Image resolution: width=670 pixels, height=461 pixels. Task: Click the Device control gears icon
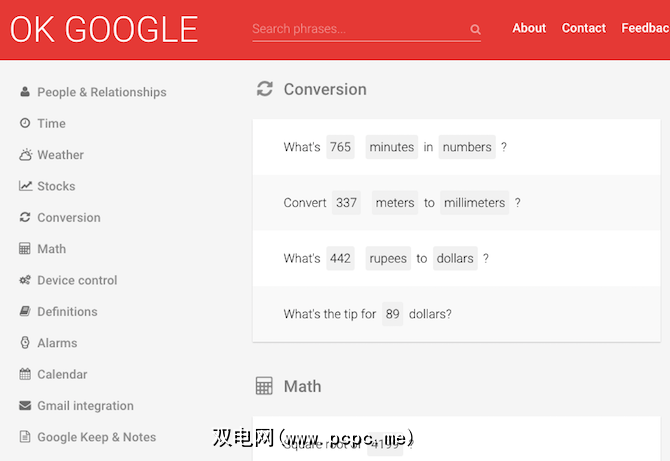coord(25,280)
